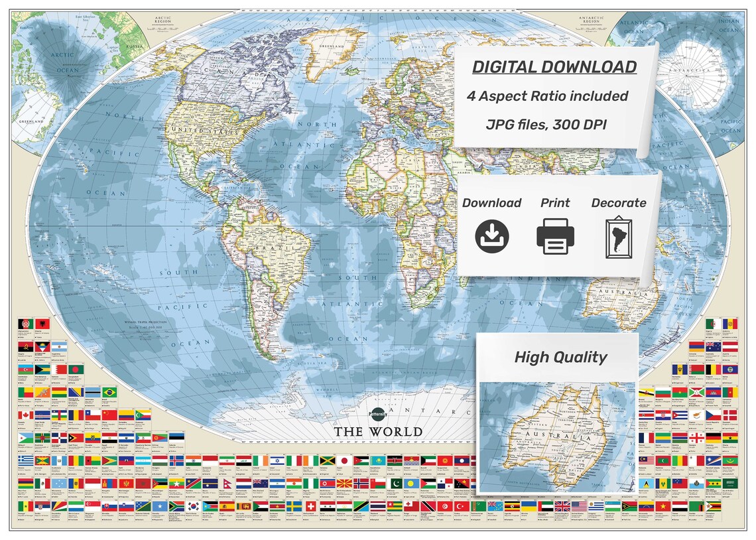The width and height of the screenshot is (756, 540).
Task: Click the Brazil flag icon
Action: [110, 393]
